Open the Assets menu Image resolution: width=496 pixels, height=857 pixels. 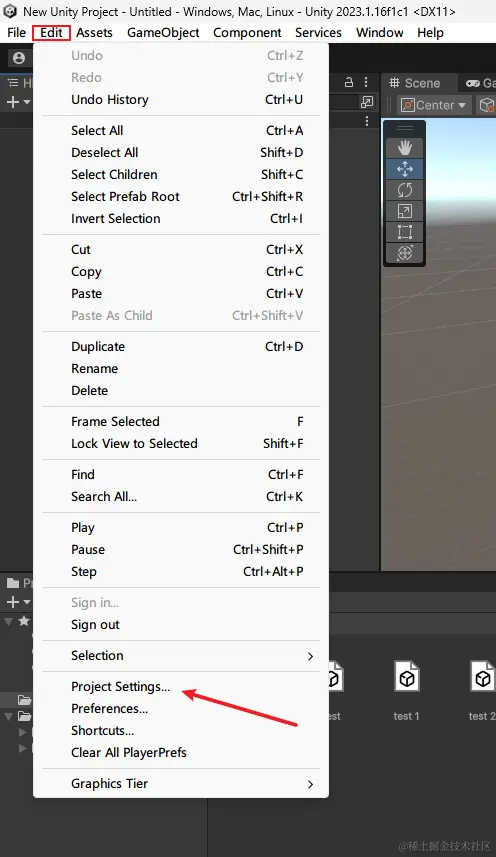pyautogui.click(x=95, y=33)
